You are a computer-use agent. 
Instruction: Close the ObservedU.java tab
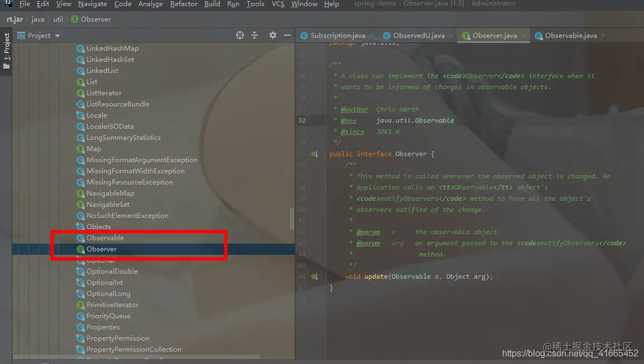tap(450, 36)
